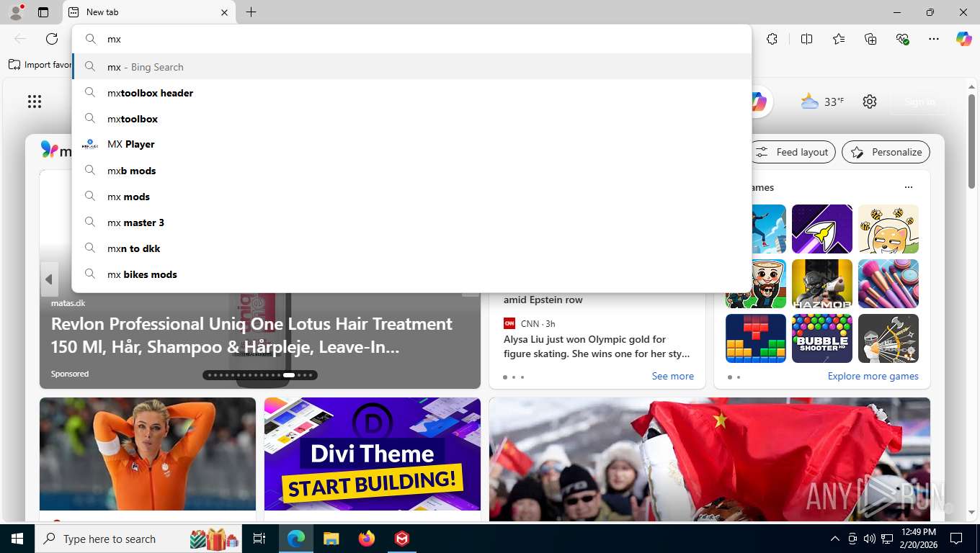Open the makeup brushes game thumbnail

point(888,284)
